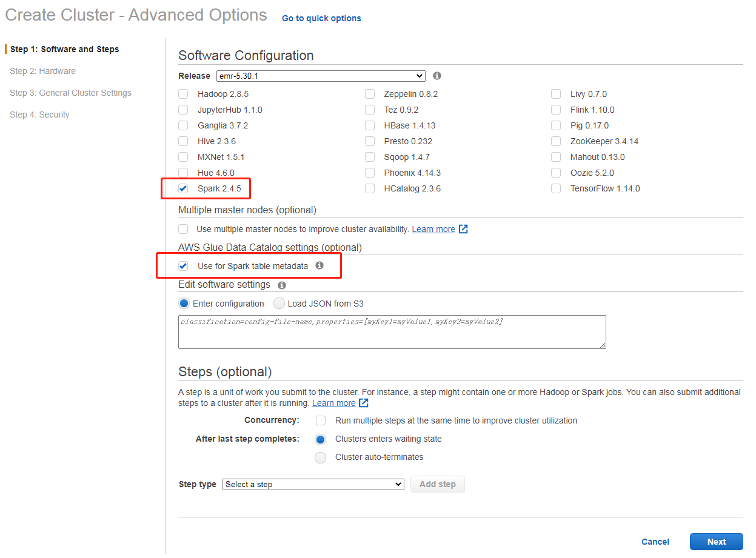Toggle Use for Spark table metadata checkbox
Viewport: 756px width, 558px height.
tap(183, 266)
